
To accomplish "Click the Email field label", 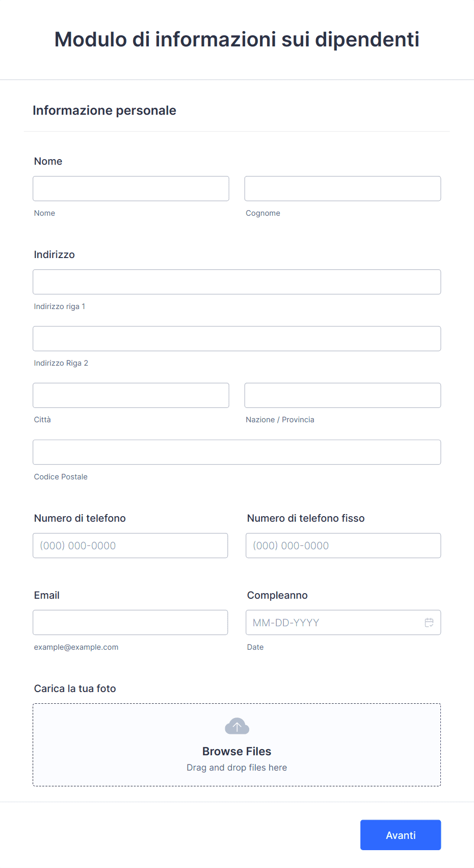I will click(x=47, y=595).
